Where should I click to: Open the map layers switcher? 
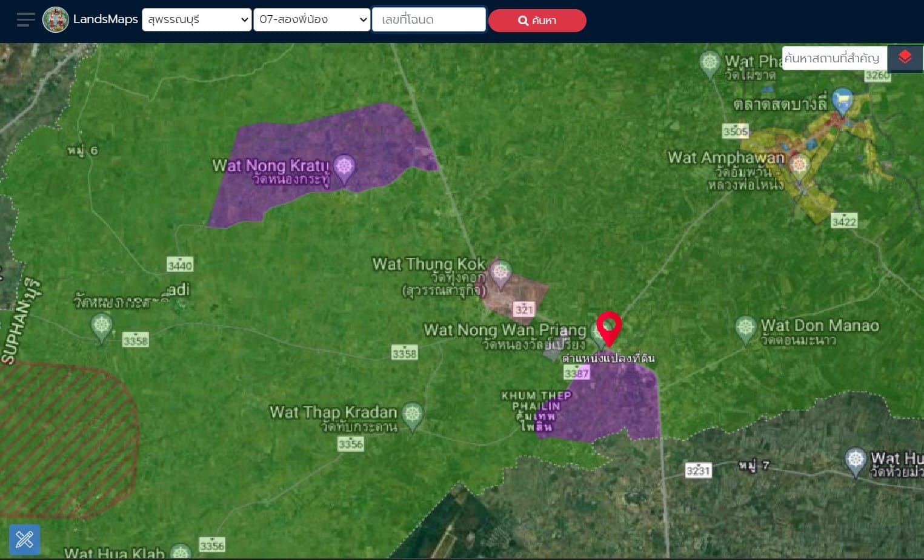point(905,59)
